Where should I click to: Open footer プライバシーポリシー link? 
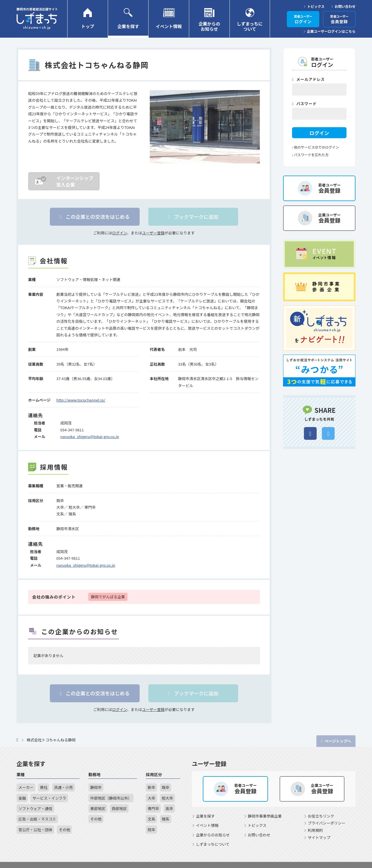click(x=324, y=823)
